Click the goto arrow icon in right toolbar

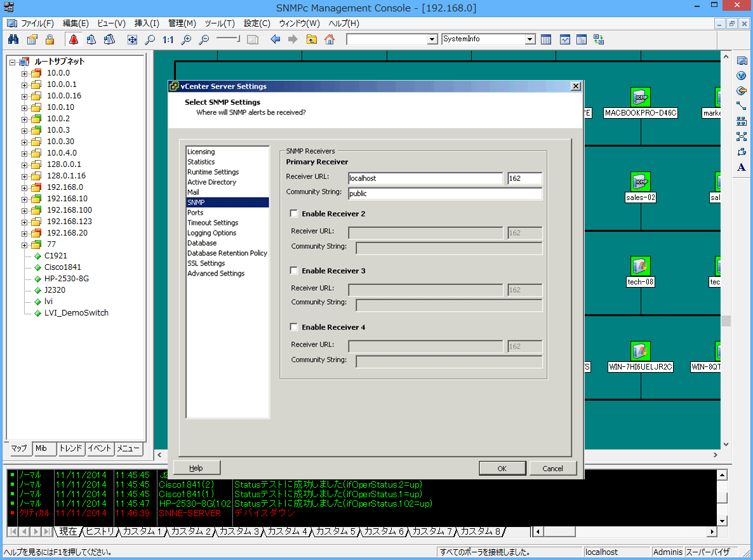(742, 91)
